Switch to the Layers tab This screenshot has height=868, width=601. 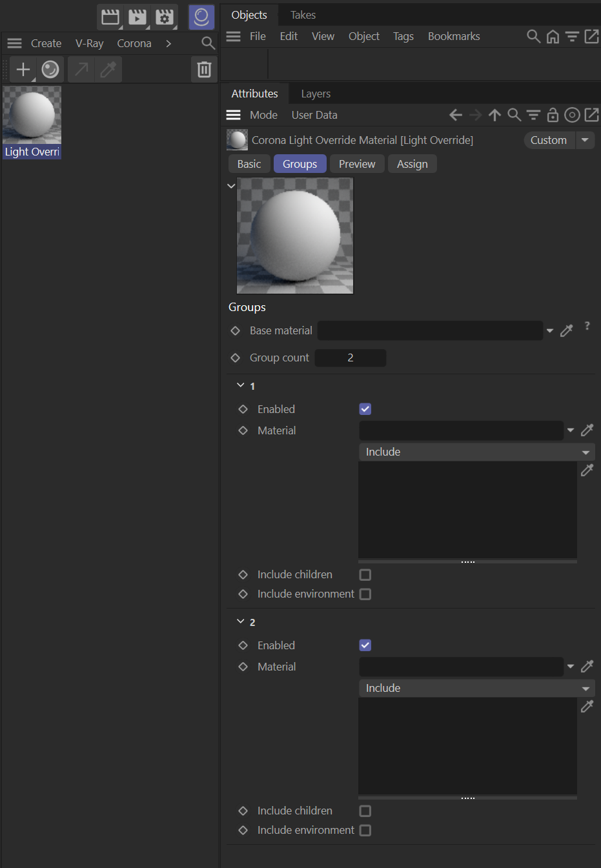[x=316, y=94]
